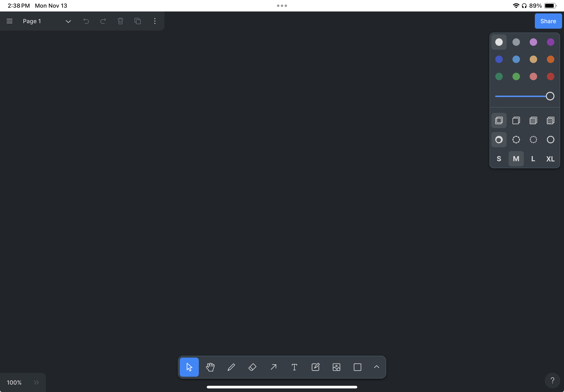The image size is (564, 392).
Task: Open the hamburger main menu
Action: tap(9, 21)
